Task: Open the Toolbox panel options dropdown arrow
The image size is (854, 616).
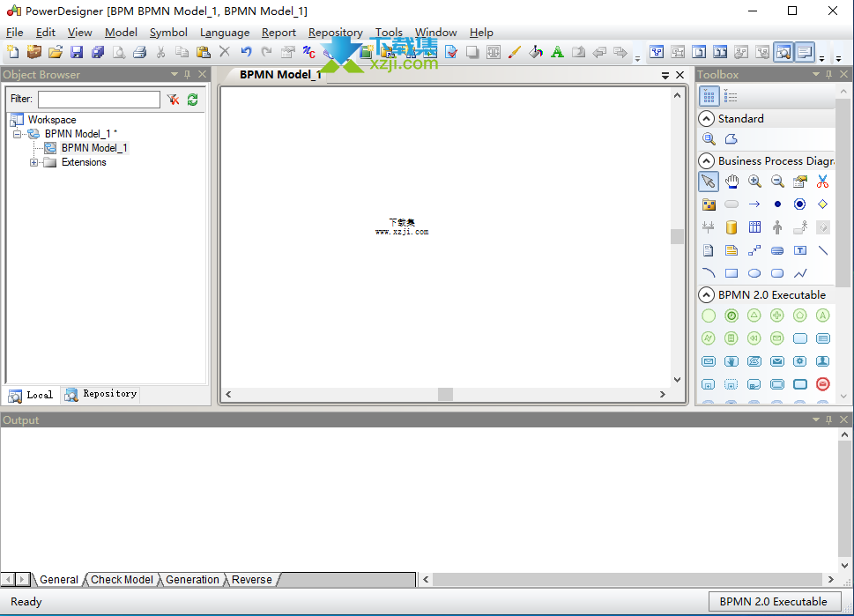Action: point(816,74)
